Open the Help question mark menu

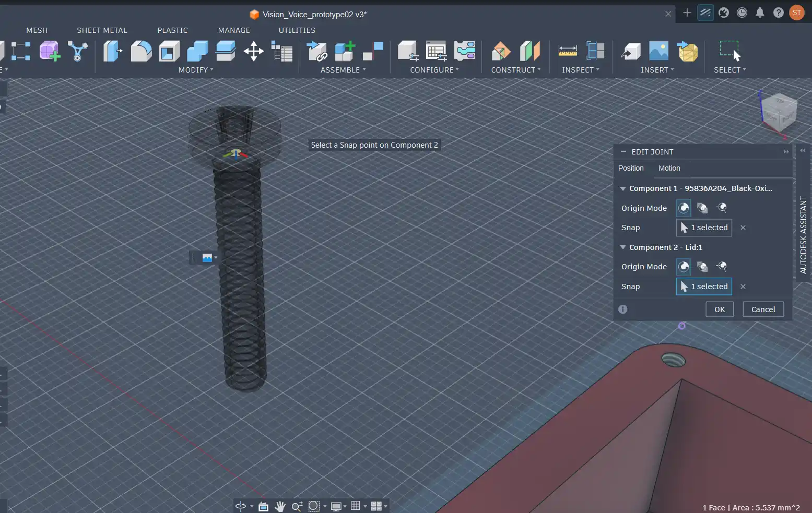click(779, 13)
